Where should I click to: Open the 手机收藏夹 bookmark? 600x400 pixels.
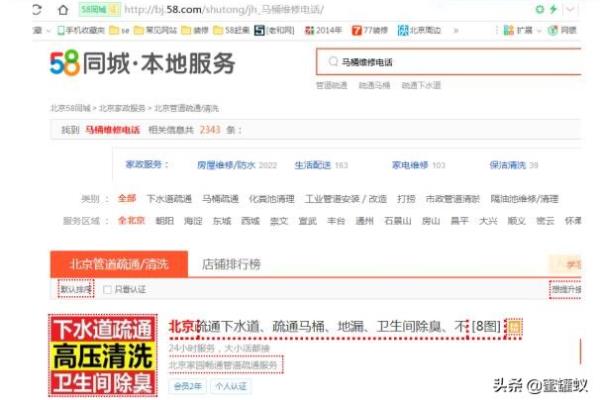(81, 30)
